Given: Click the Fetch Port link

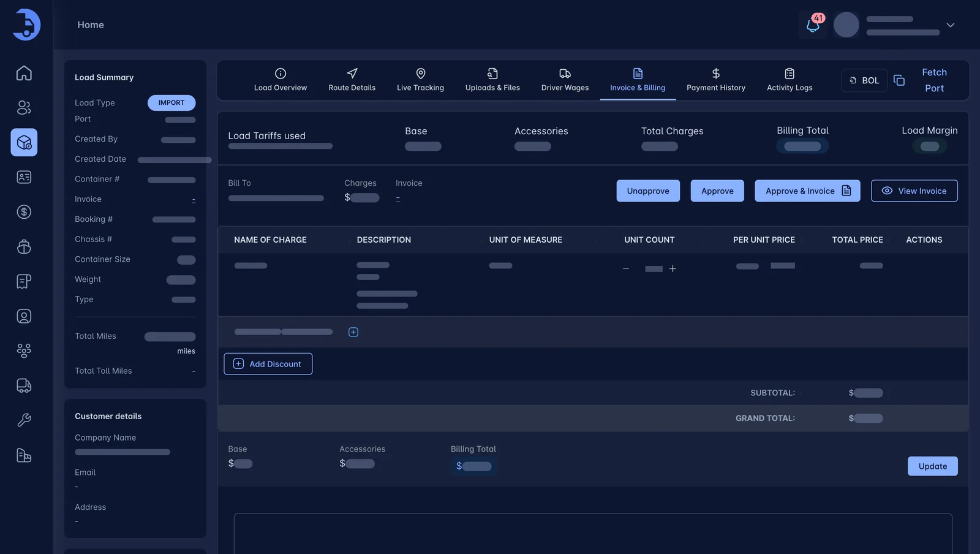Looking at the screenshot, I should tap(935, 80).
